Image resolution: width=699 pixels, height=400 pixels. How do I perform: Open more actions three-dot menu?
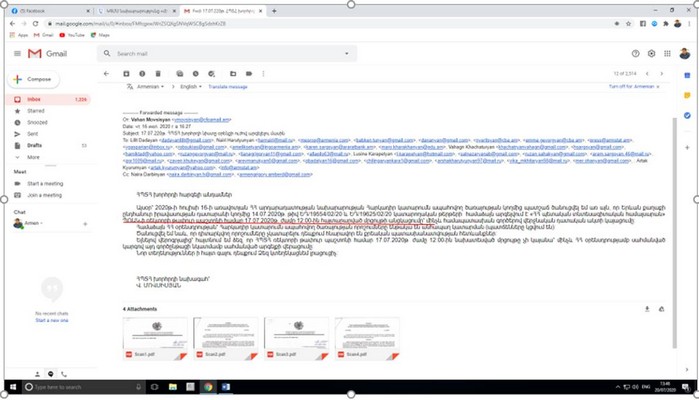coord(263,74)
